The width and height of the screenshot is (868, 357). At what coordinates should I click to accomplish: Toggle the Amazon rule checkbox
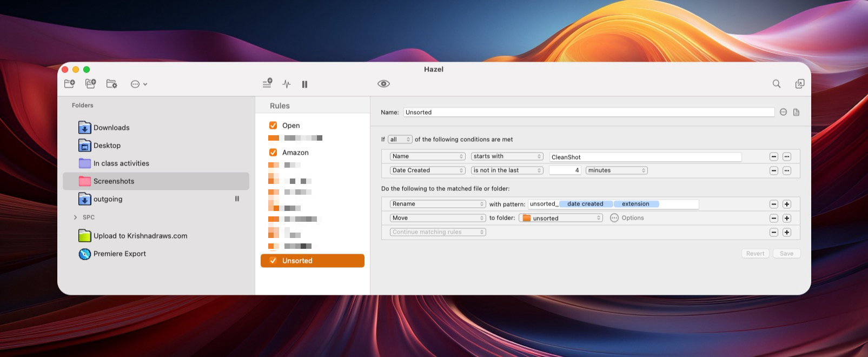273,153
